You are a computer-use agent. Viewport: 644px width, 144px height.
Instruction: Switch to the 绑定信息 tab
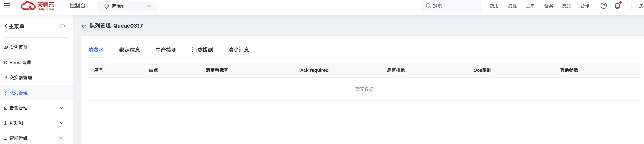(130, 50)
